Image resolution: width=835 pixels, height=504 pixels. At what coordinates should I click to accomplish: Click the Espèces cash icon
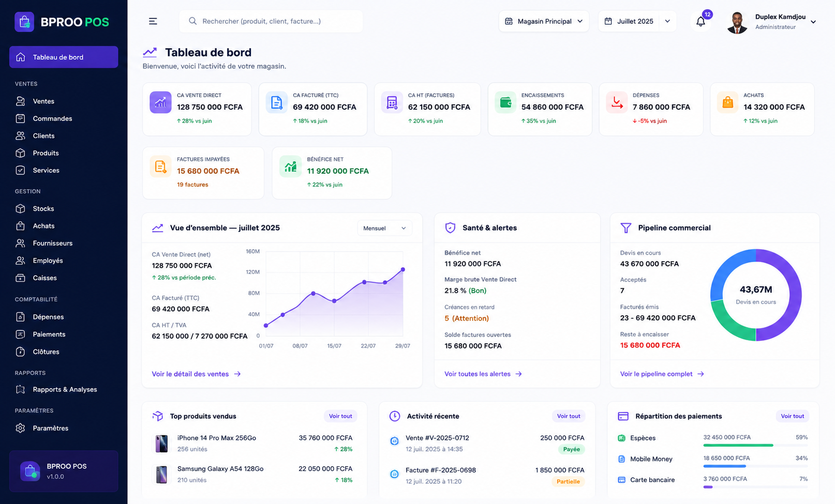click(621, 438)
